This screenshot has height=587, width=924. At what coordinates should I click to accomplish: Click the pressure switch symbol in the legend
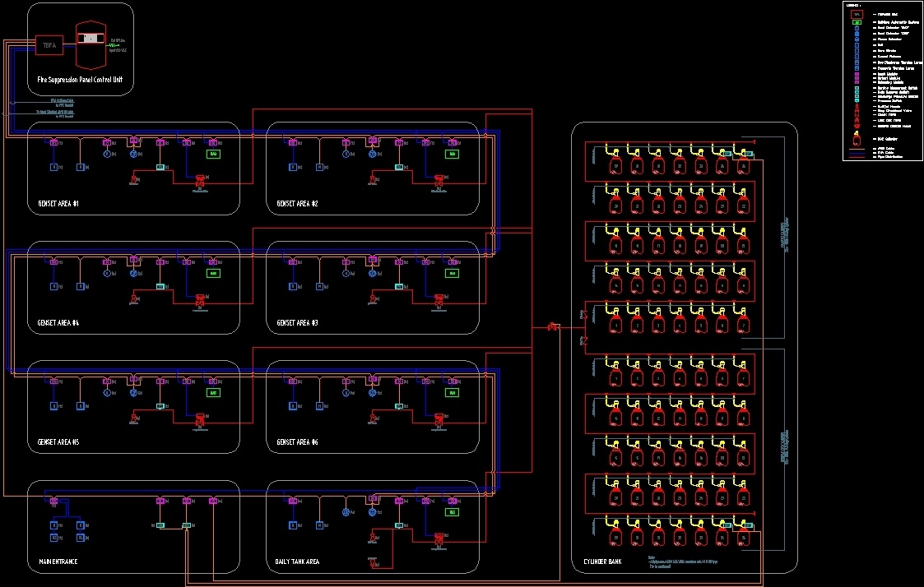point(857,100)
